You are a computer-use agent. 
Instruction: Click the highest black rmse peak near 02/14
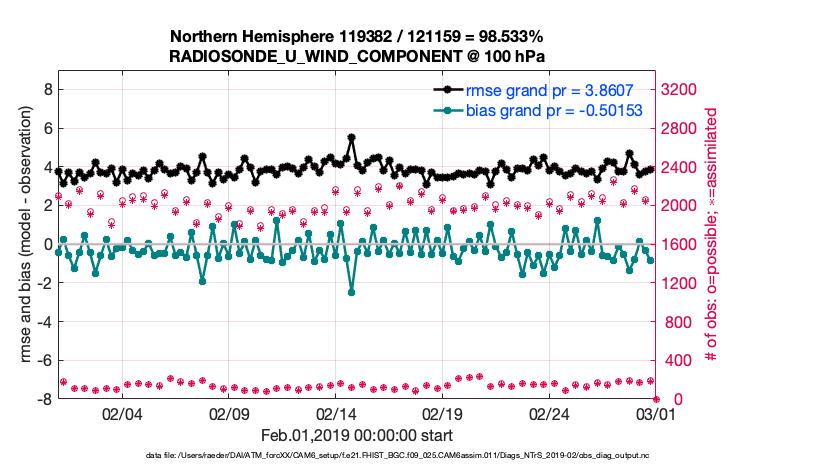click(x=351, y=138)
